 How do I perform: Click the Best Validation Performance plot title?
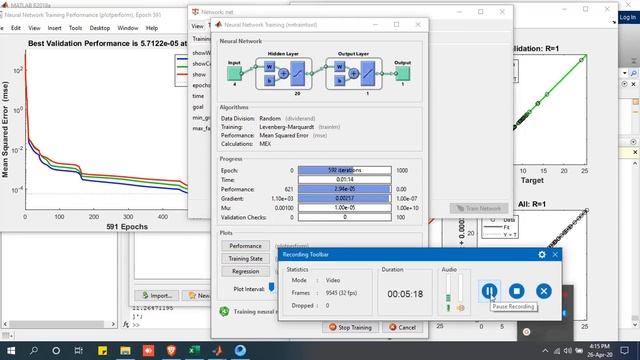108,43
